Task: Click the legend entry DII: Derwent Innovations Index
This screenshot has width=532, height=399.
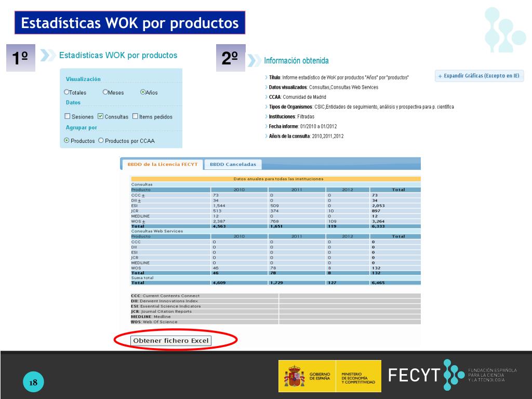Action: [165, 301]
